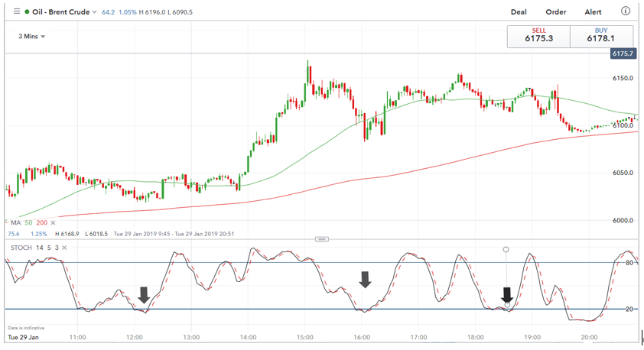The width and height of the screenshot is (644, 350).
Task: Open the Alert tab
Action: point(593,12)
